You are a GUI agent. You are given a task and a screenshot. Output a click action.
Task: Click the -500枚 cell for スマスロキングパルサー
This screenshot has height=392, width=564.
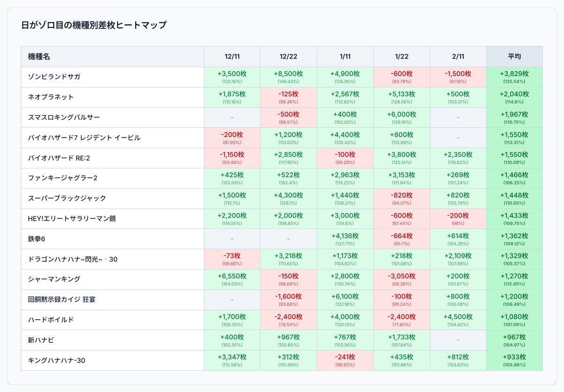[x=289, y=117]
